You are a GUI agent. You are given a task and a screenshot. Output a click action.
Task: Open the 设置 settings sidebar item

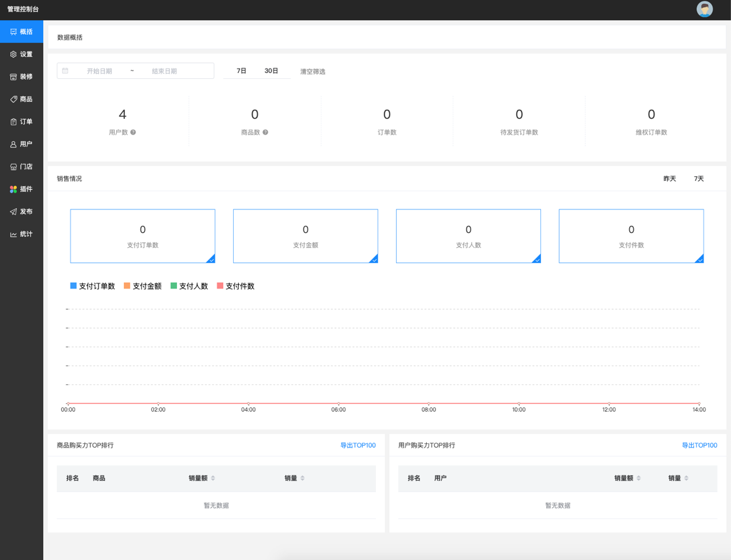[22, 54]
